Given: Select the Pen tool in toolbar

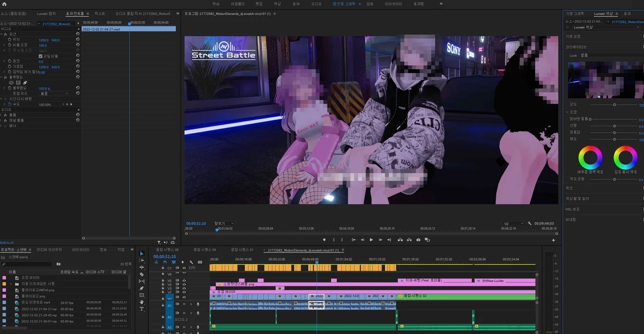Looking at the screenshot, I should click(141, 288).
